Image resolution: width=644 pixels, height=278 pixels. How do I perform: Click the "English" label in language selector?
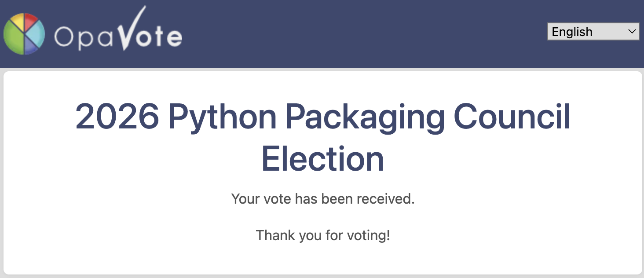click(x=572, y=32)
